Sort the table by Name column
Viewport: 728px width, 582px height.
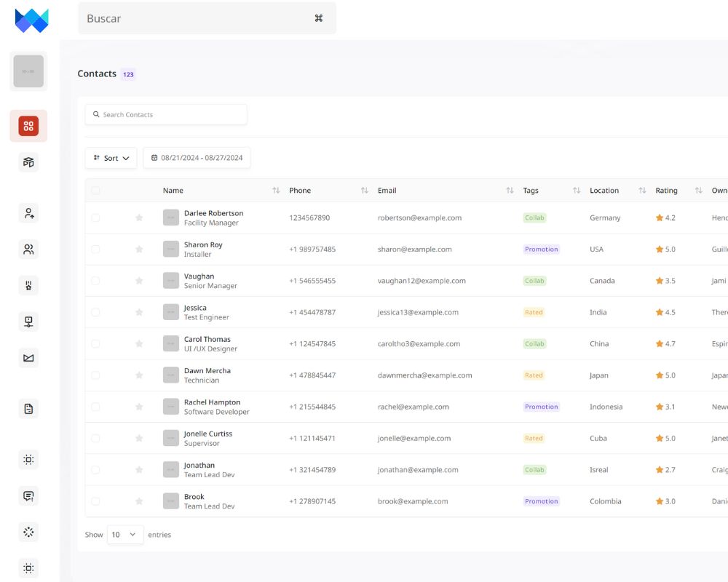point(276,191)
